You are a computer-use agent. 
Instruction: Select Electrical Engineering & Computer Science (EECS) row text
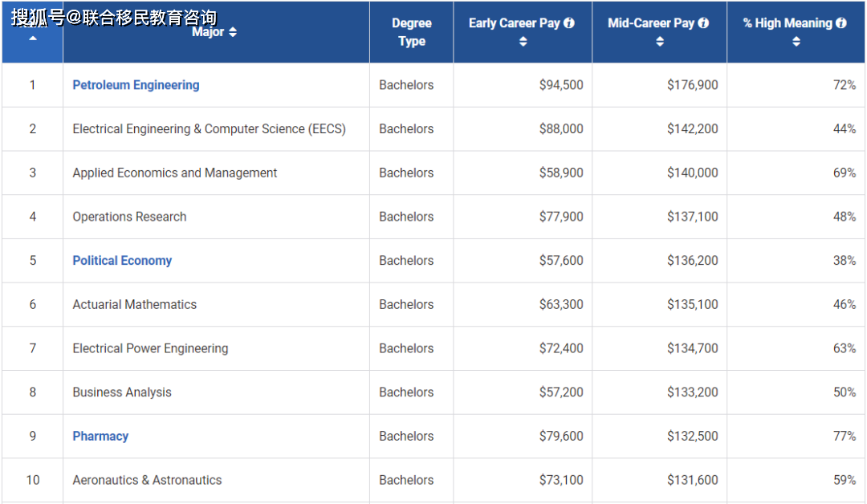coord(209,128)
